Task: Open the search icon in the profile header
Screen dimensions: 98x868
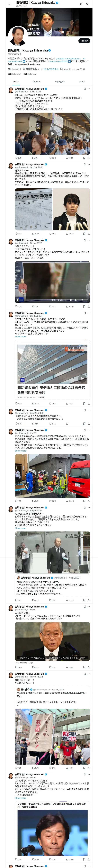Action: click(88, 4)
